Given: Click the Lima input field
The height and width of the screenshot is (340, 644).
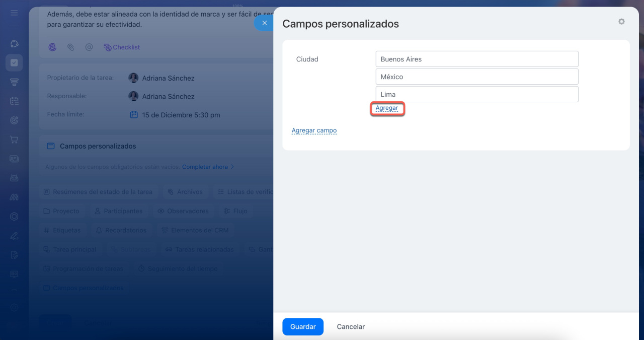Looking at the screenshot, I should pos(476,94).
